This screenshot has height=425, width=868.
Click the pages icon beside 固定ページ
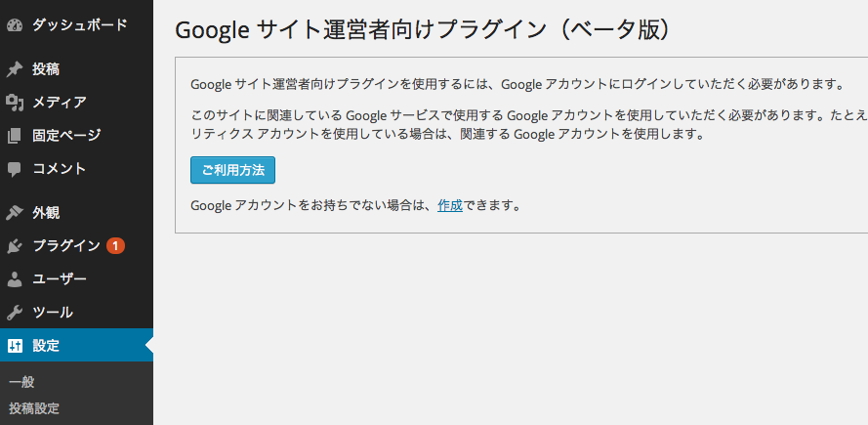pyautogui.click(x=15, y=136)
